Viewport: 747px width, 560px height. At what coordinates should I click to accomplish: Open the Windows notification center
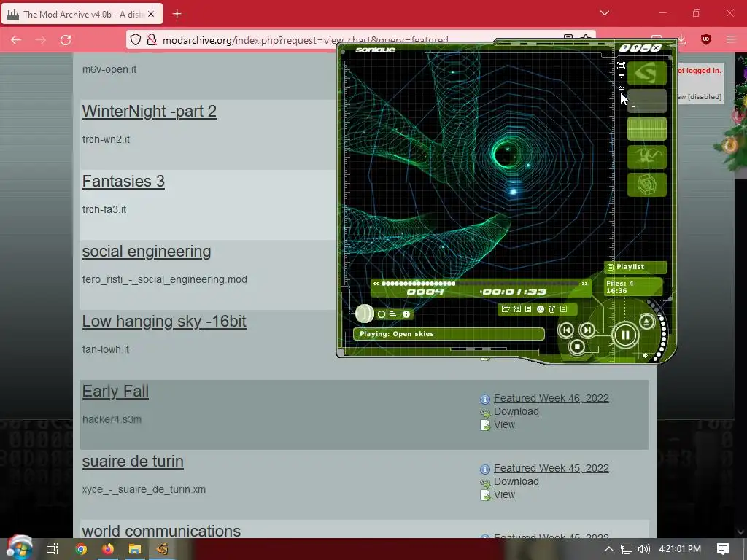(723, 549)
